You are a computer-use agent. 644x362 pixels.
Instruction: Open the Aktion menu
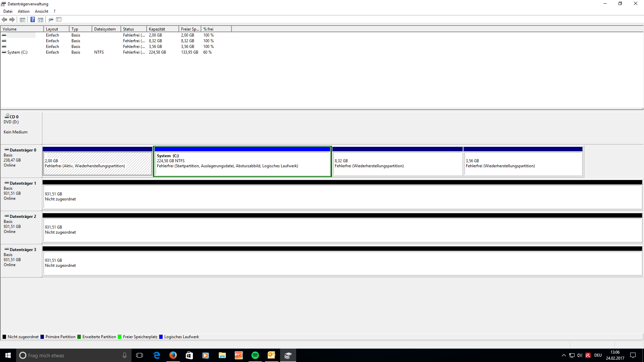(23, 11)
